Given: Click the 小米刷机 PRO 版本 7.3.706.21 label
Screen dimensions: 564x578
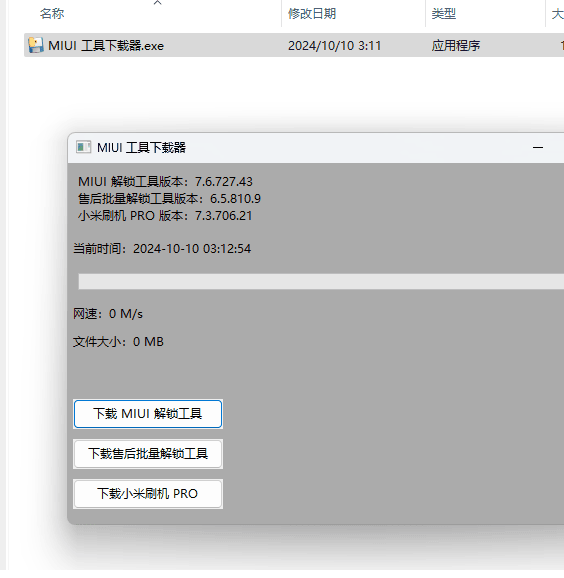Looking at the screenshot, I should 165,215.
